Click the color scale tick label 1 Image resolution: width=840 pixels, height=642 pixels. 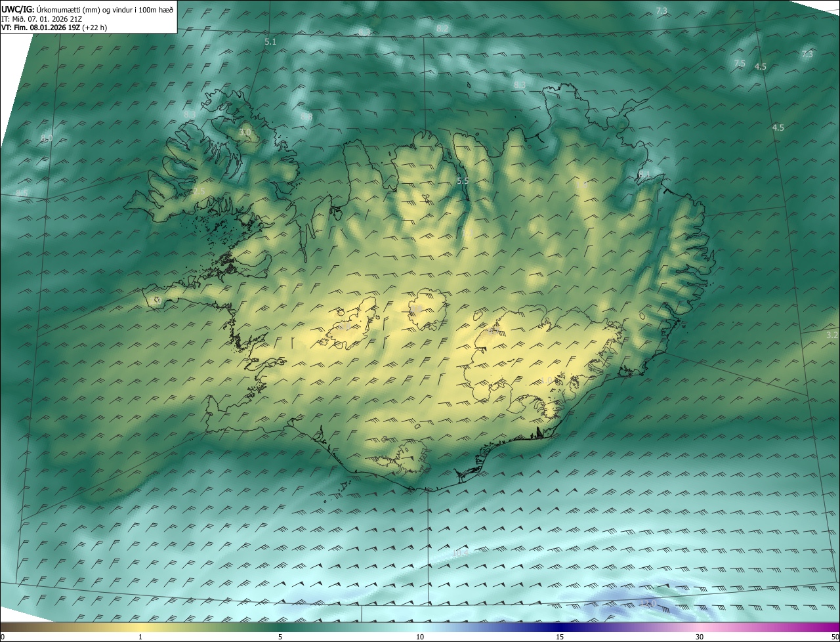click(140, 637)
